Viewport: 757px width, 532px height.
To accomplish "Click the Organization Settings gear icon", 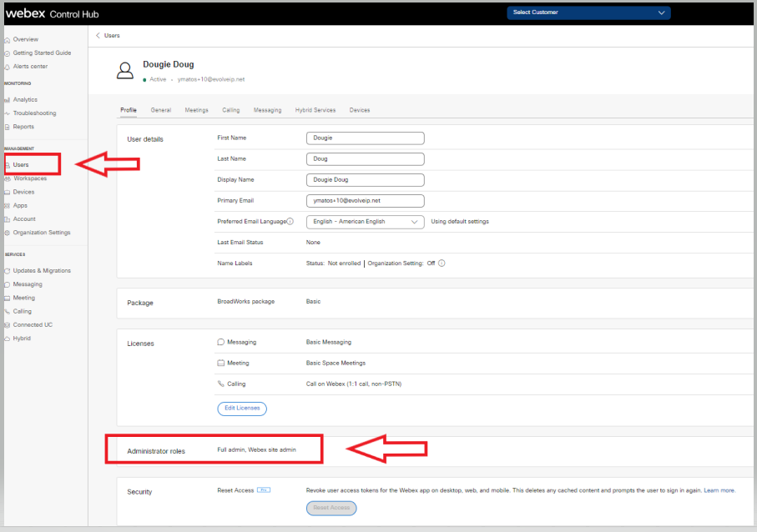I will click(7, 233).
